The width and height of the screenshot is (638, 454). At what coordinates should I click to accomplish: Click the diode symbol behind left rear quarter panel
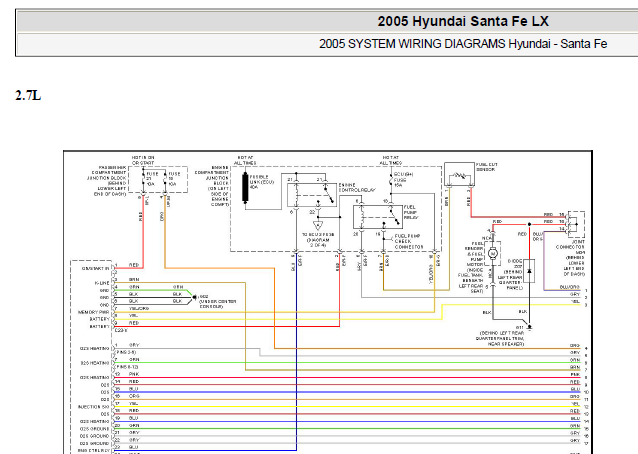point(529,271)
